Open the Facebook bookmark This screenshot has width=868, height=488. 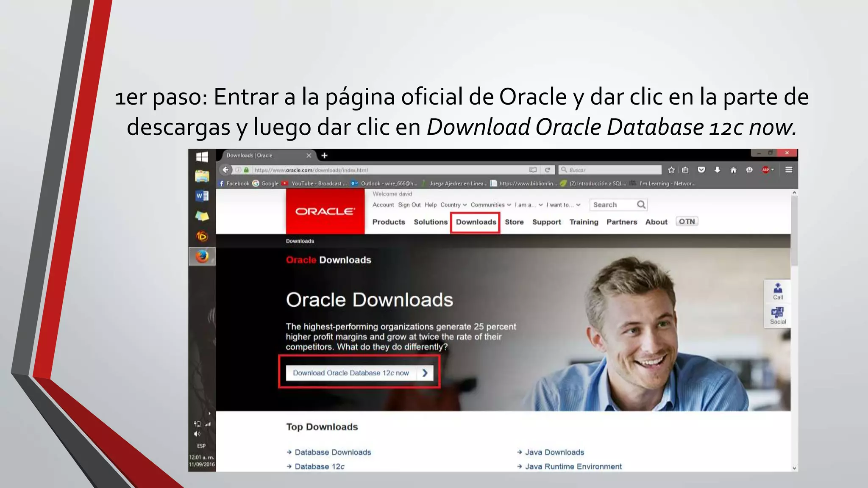pos(234,183)
